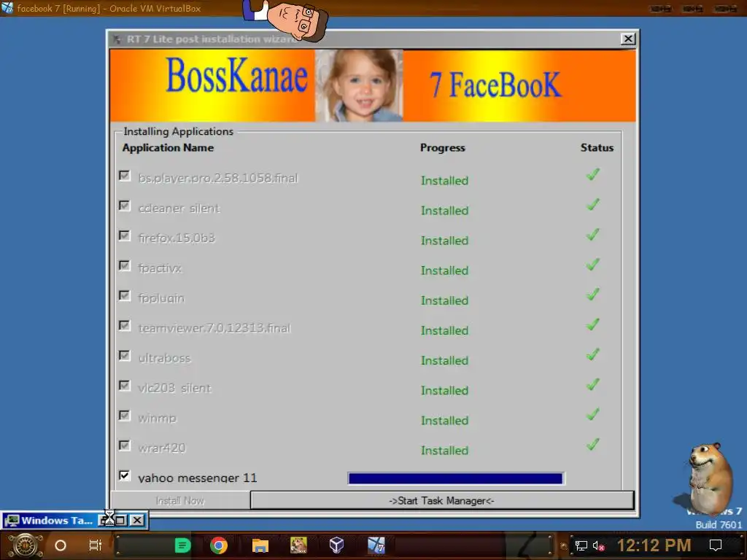The height and width of the screenshot is (560, 747).
Task: Click the network icon in system tray
Action: pos(581,545)
